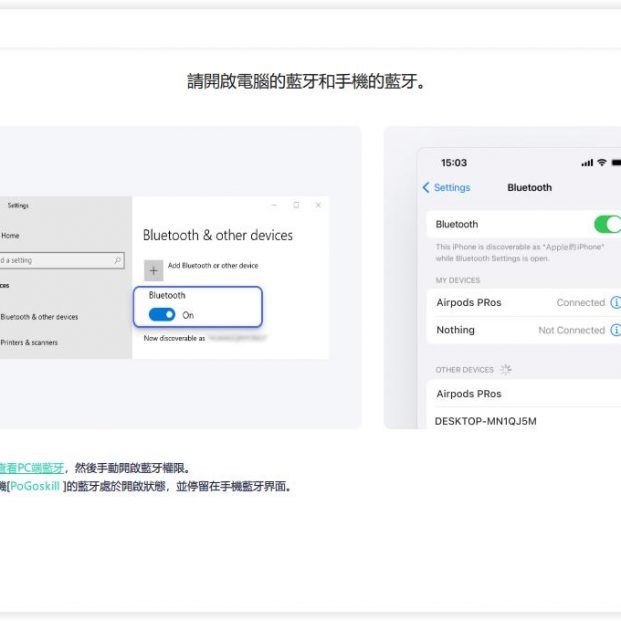Minimize the Windows Settings window

click(274, 205)
